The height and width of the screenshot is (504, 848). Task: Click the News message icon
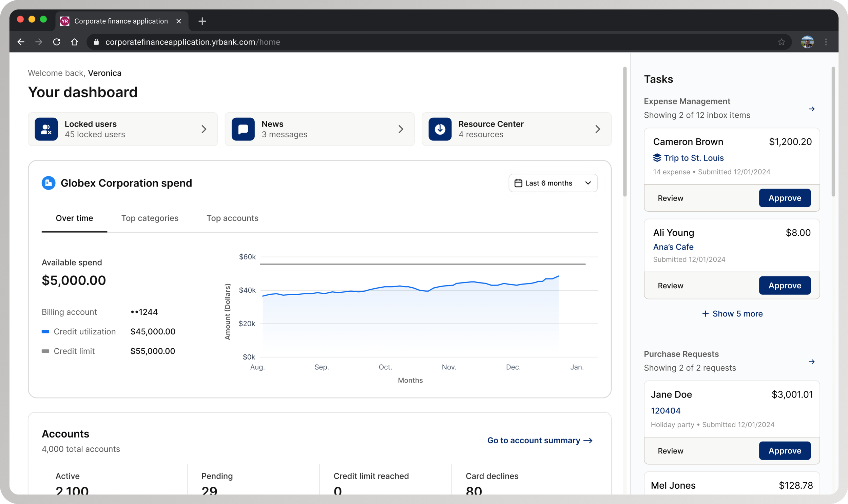(x=243, y=129)
